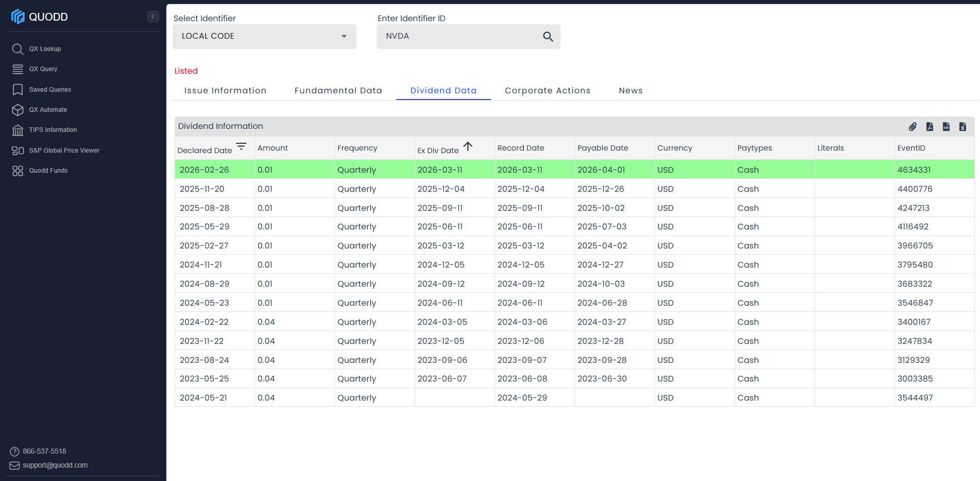This screenshot has width=980, height=481.
Task: Click EventID 3795480
Action: [x=915, y=265]
